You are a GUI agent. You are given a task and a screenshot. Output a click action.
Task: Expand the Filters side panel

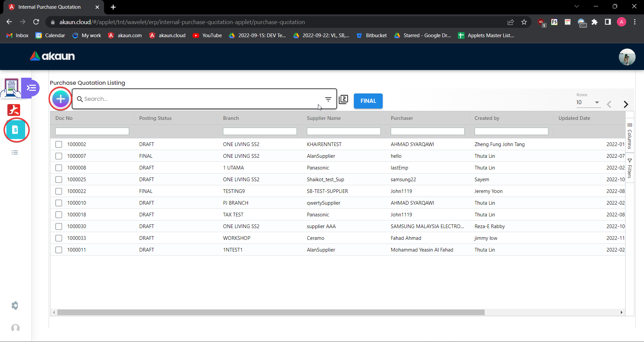pos(630,168)
